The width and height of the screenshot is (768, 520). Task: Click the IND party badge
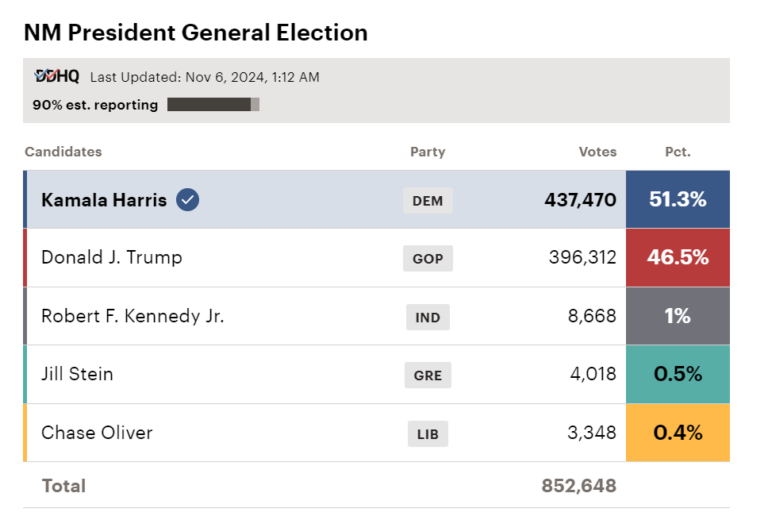[428, 317]
